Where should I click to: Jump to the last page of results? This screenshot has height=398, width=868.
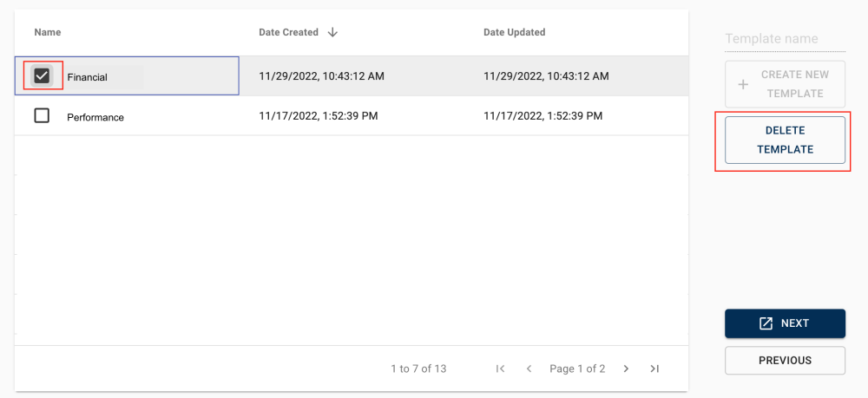[x=654, y=369]
